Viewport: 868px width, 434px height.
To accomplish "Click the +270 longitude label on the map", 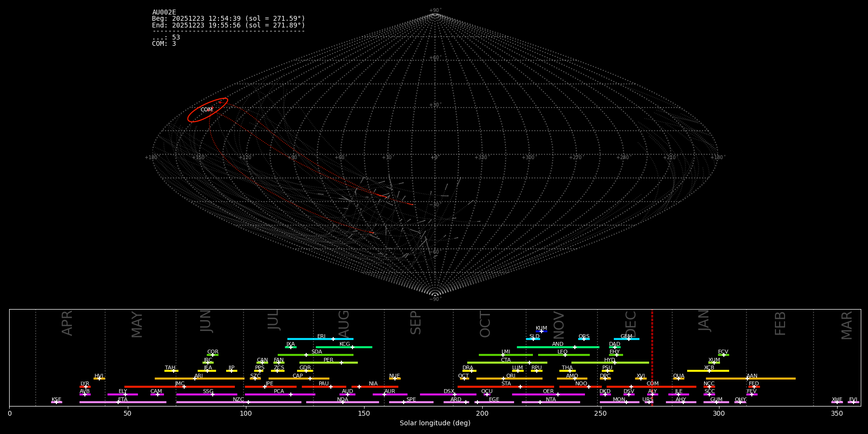I will 575,157.
